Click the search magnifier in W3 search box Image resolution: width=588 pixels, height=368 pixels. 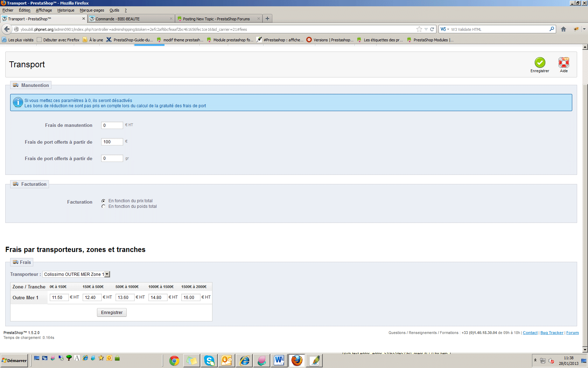[x=552, y=29]
